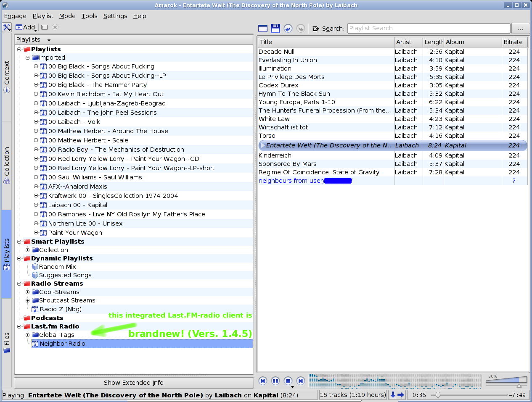Sort the playlist by the Title column
Image resolution: width=532 pixels, height=402 pixels.
[326, 42]
